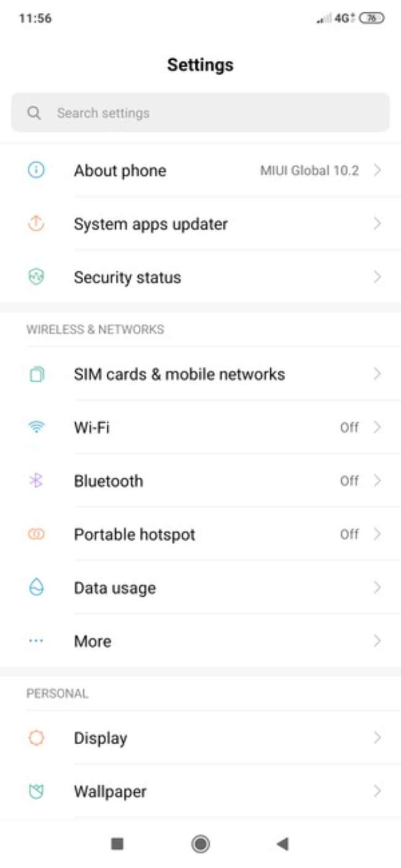Tap the Search settings input field

click(x=185, y=113)
